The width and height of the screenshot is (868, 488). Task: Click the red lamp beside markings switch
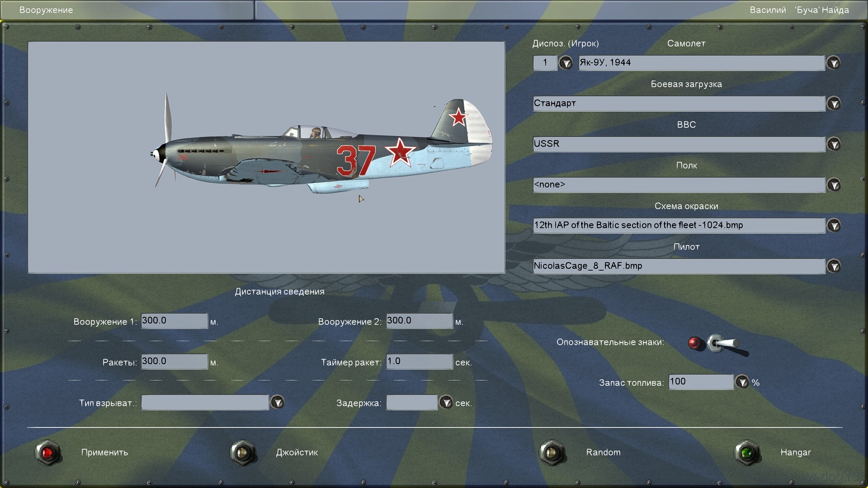pyautogui.click(x=694, y=343)
